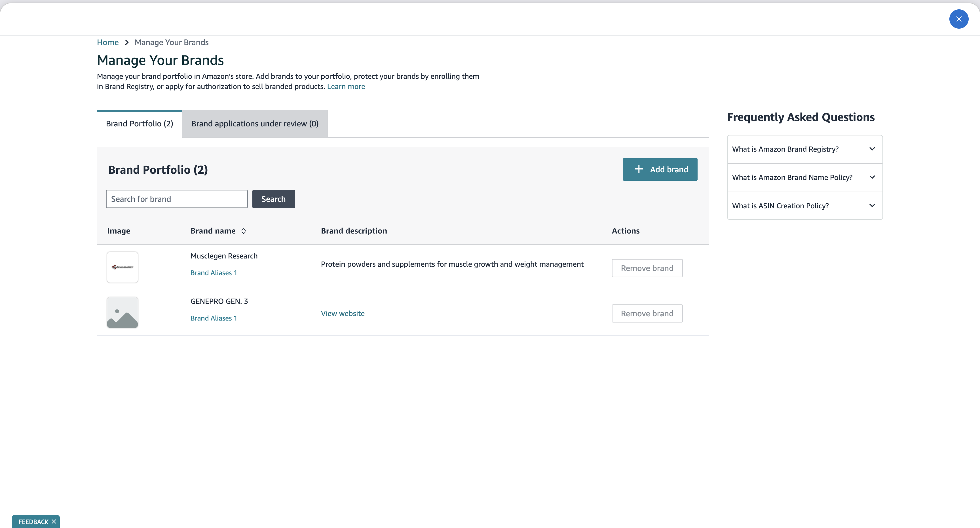Go to Home breadcrumb link
980x528 pixels.
click(108, 42)
